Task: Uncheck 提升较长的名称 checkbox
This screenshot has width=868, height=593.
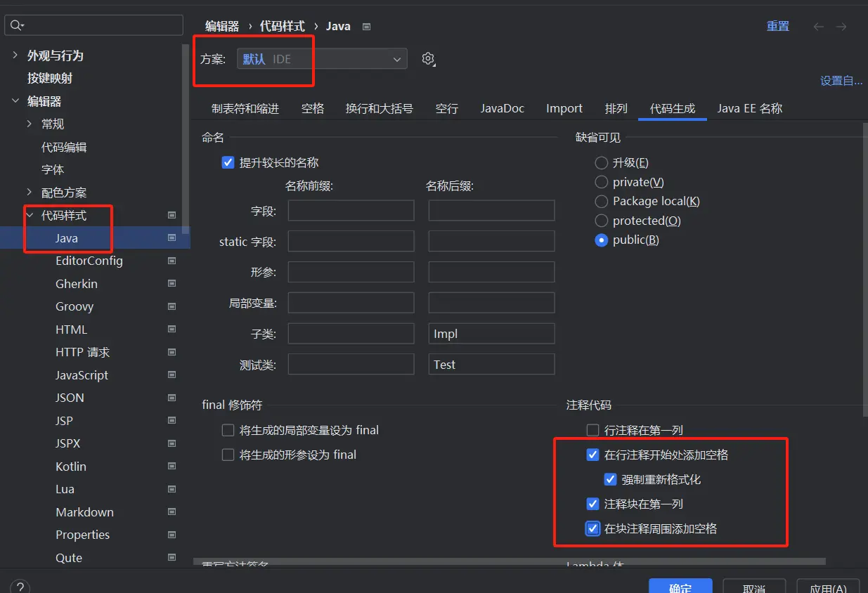Action: pos(228,162)
